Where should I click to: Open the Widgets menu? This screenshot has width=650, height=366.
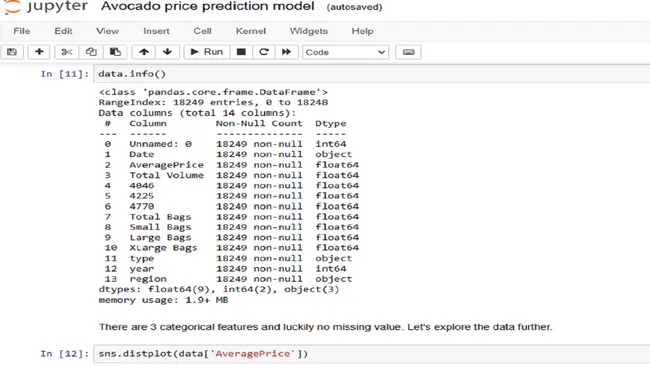(x=309, y=31)
